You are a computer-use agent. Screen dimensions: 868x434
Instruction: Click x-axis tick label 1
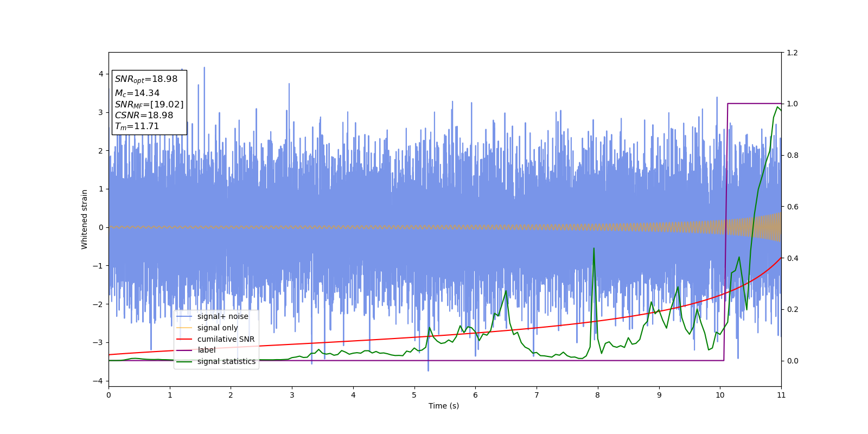click(170, 395)
